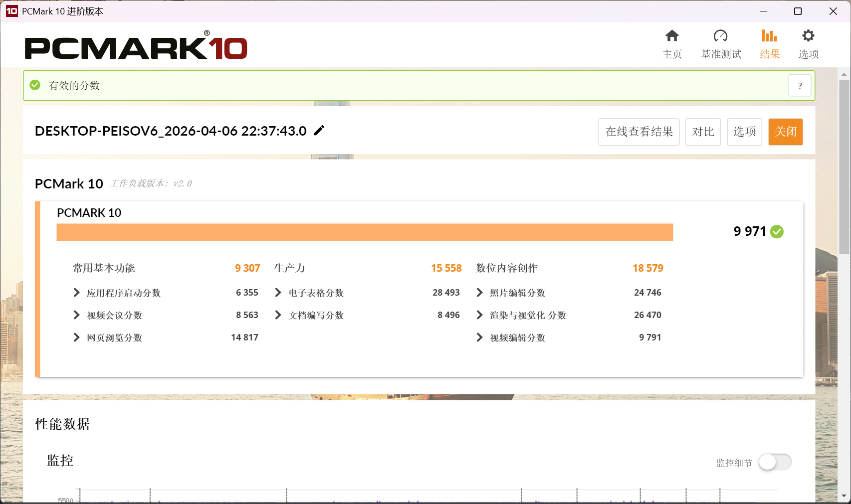Viewport: 851px width, 504px height.
Task: Click the pencil icon to rename result
Action: coord(319,131)
